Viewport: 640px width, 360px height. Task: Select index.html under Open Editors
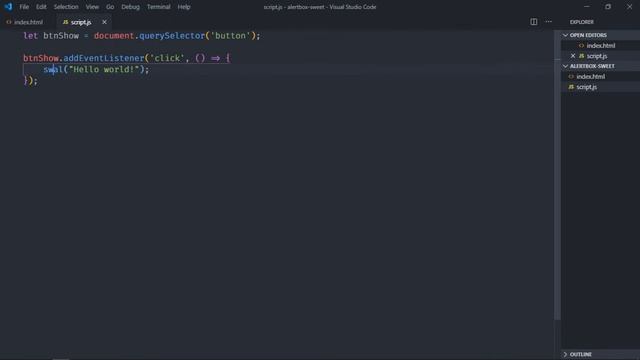(600, 46)
